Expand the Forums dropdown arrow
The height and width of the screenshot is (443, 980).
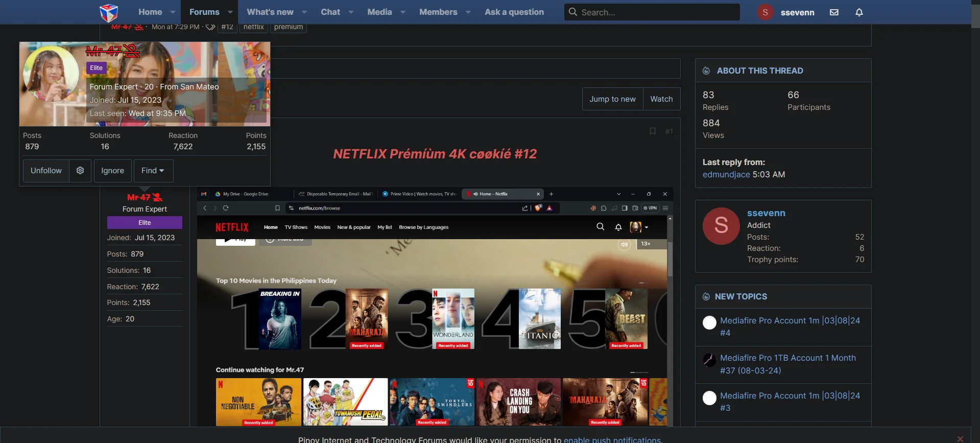(x=230, y=12)
